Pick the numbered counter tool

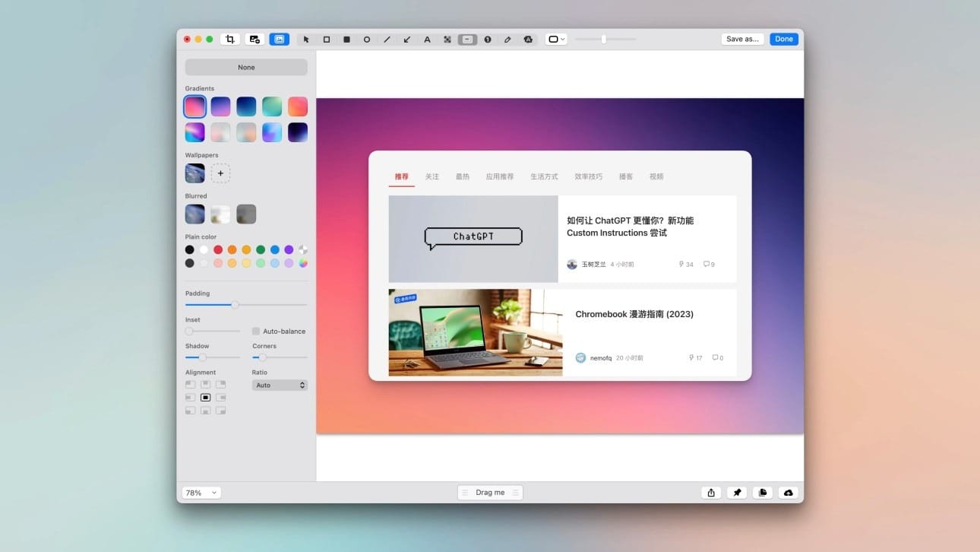click(488, 40)
